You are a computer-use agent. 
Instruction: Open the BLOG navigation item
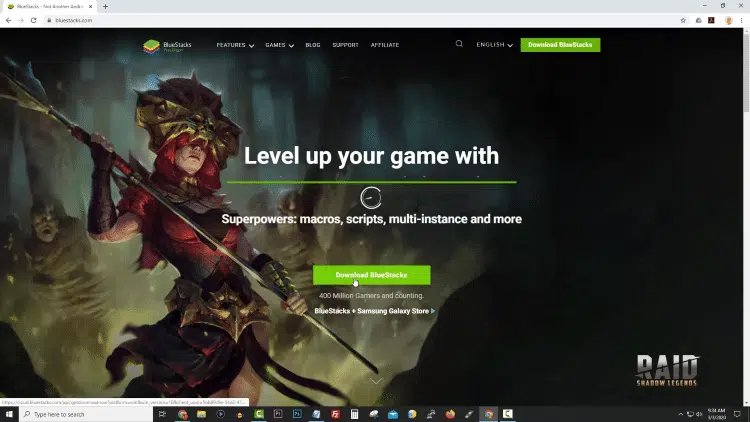[313, 45]
